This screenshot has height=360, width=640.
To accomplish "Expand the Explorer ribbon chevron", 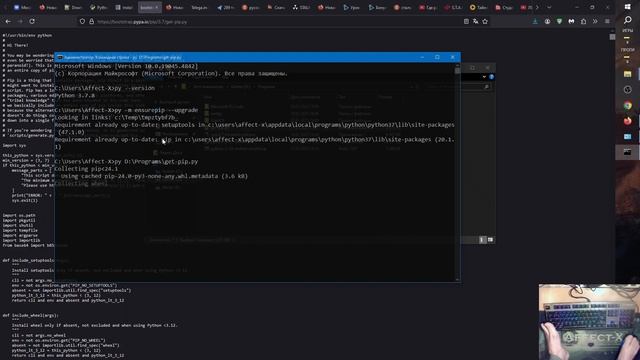I will tap(484, 77).
